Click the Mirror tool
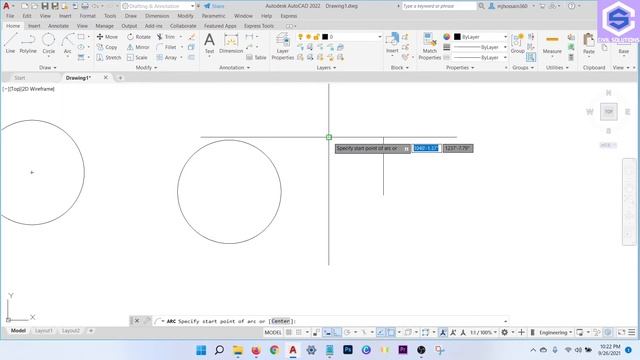 (138, 47)
